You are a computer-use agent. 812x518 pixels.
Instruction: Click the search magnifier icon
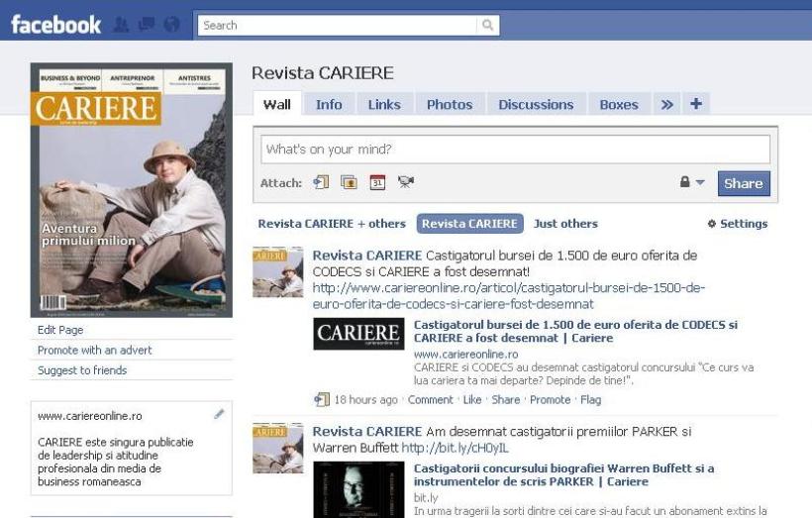[488, 25]
